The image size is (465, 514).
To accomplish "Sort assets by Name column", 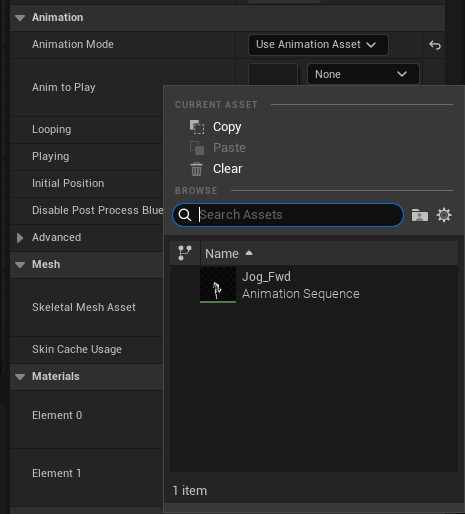I will [229, 254].
